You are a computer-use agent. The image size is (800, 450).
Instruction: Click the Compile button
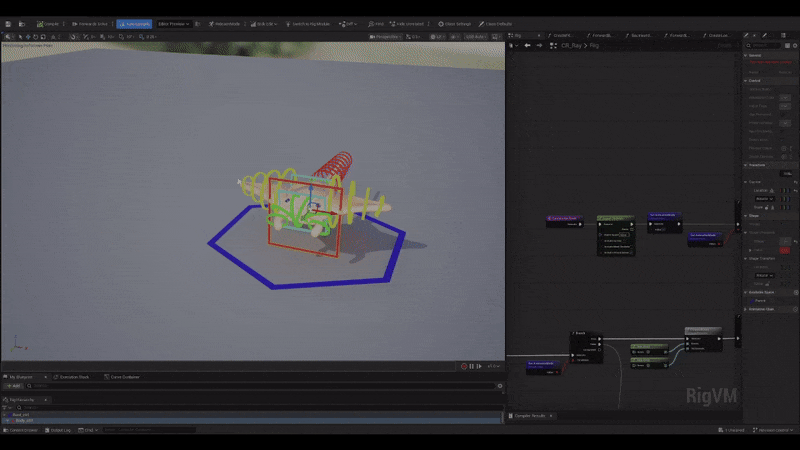coord(48,24)
